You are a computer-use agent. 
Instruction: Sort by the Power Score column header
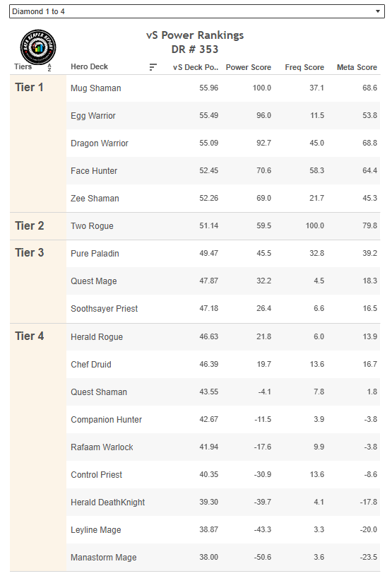pyautogui.click(x=249, y=67)
